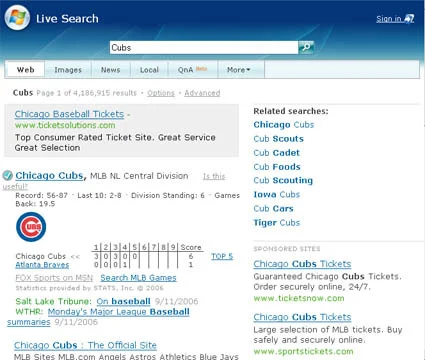Select related search Chicago Cubs
This screenshot has width=425, height=360.
pos(284,125)
